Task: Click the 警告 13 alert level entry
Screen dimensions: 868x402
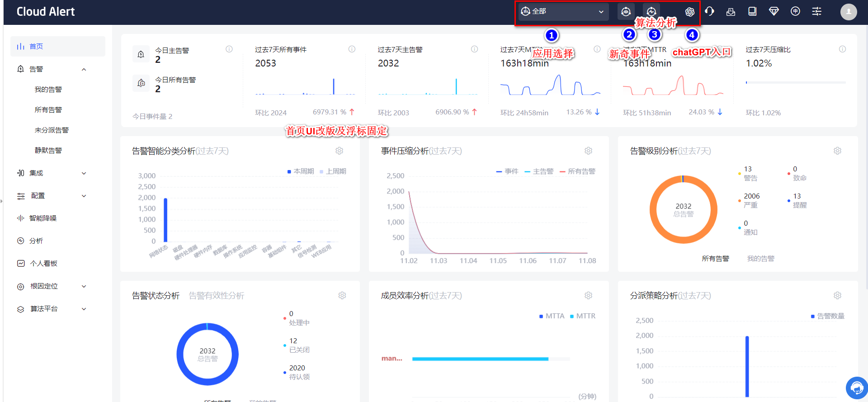Action: (x=749, y=173)
